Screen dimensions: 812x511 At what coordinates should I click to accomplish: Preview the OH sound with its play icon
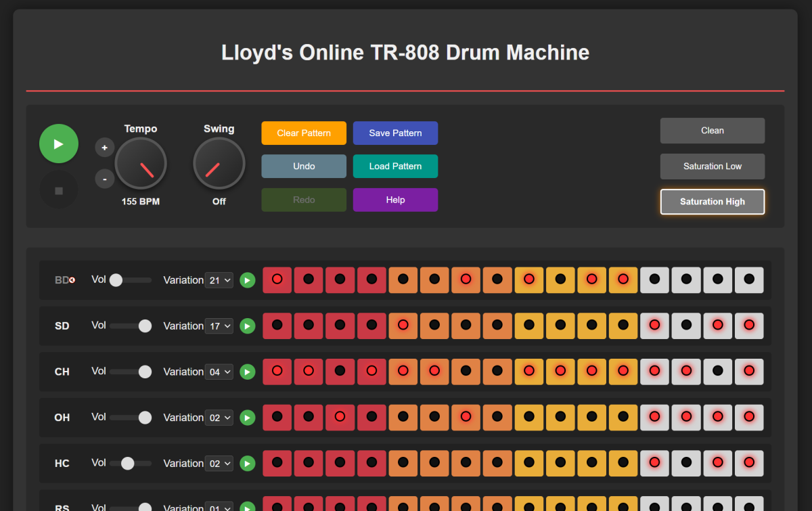(x=248, y=418)
